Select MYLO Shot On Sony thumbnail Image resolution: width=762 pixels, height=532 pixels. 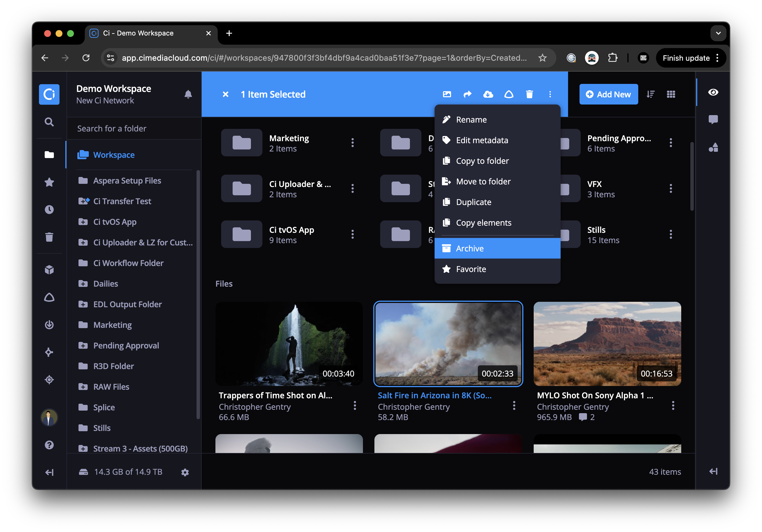tap(607, 344)
